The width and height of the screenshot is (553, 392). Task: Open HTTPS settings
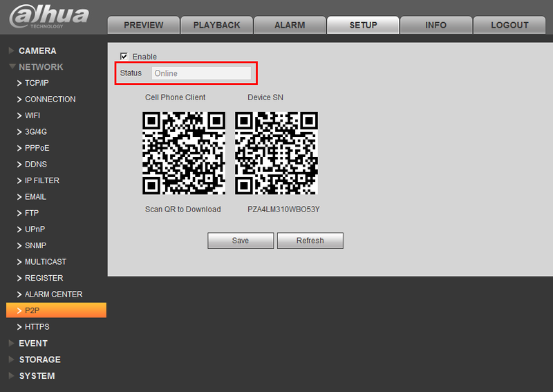[37, 327]
